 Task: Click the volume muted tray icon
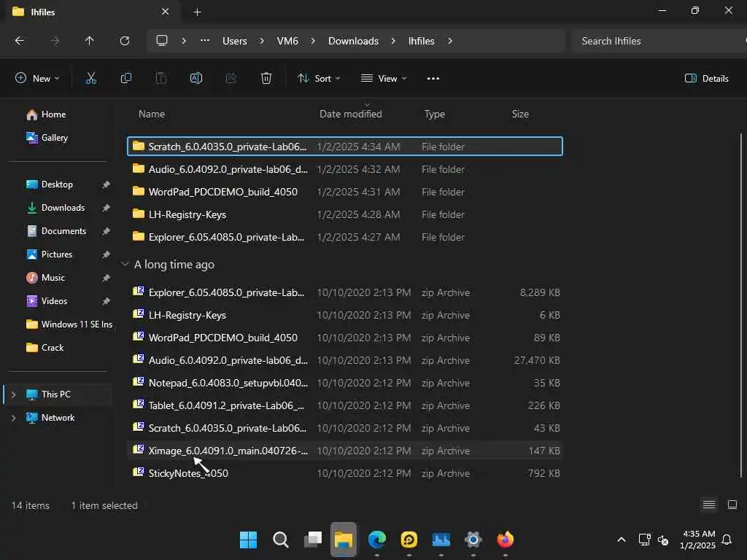click(662, 540)
